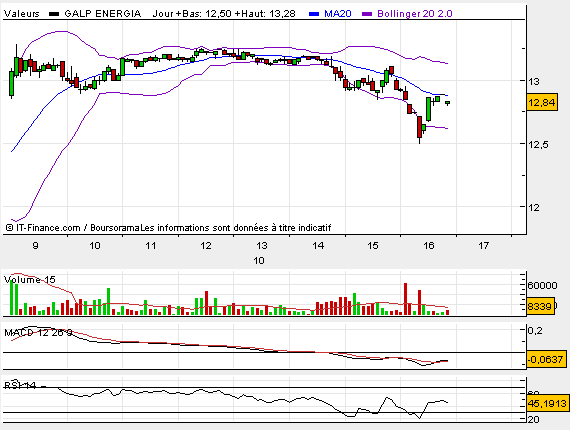The image size is (570, 430).
Task: Click date label 11 on the time axis
Action: [x=150, y=246]
